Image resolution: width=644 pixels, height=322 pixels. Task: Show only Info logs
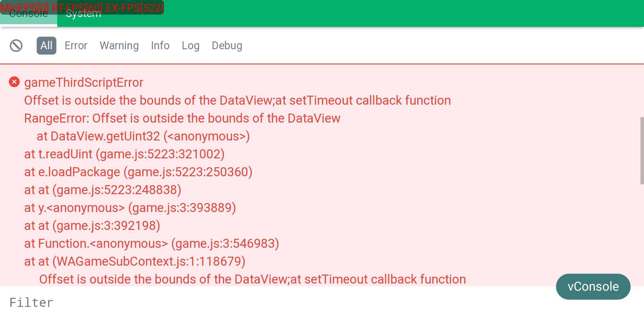(x=160, y=46)
